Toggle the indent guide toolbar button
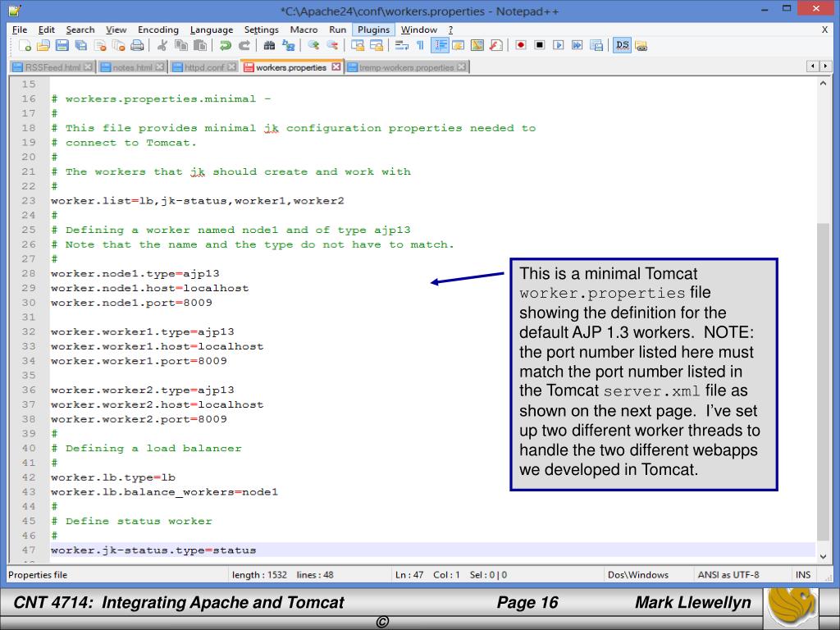The image size is (840, 630). pos(440,46)
